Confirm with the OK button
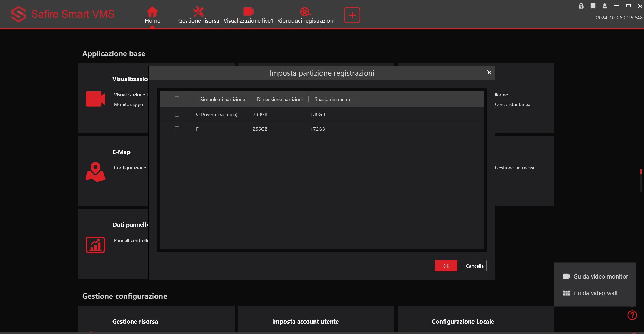 pos(446,266)
